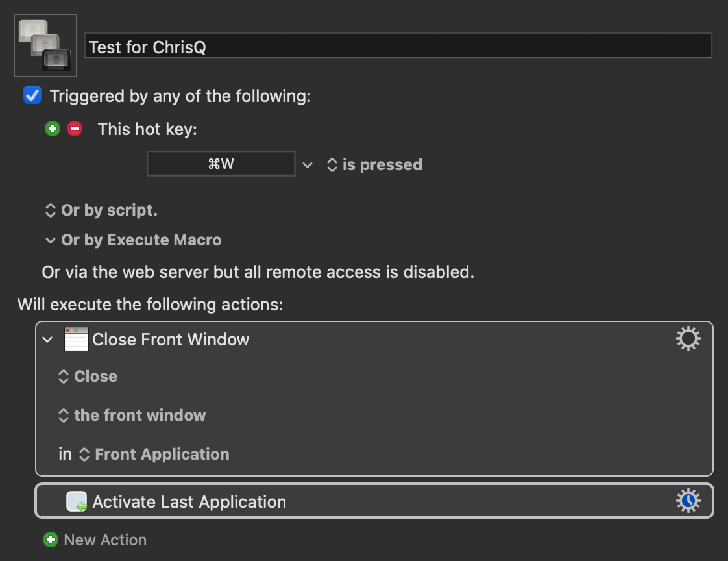This screenshot has height=561, width=728.
Task: Open the 'Or by script' popup
Action: [101, 210]
